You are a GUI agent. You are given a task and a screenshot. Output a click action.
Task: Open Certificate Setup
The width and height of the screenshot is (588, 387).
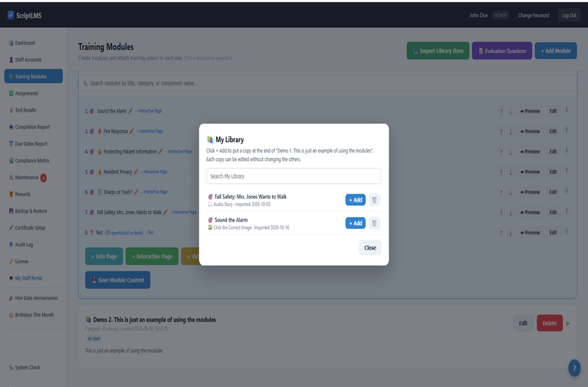33,227
